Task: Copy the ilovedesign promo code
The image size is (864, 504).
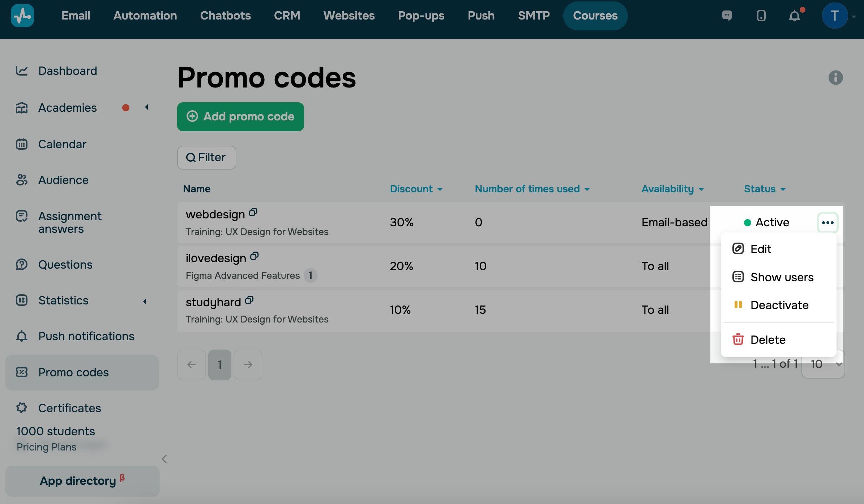Action: click(255, 256)
